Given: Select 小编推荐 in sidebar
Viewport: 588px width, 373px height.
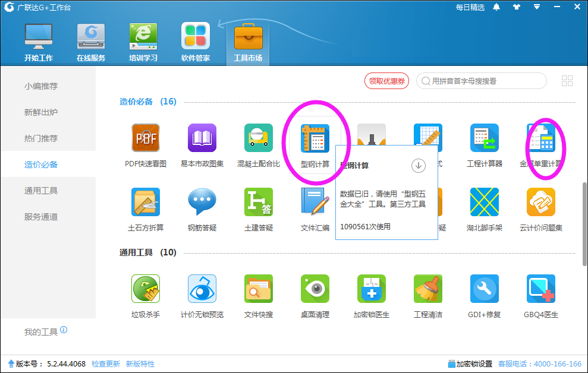Looking at the screenshot, I should pos(41,86).
